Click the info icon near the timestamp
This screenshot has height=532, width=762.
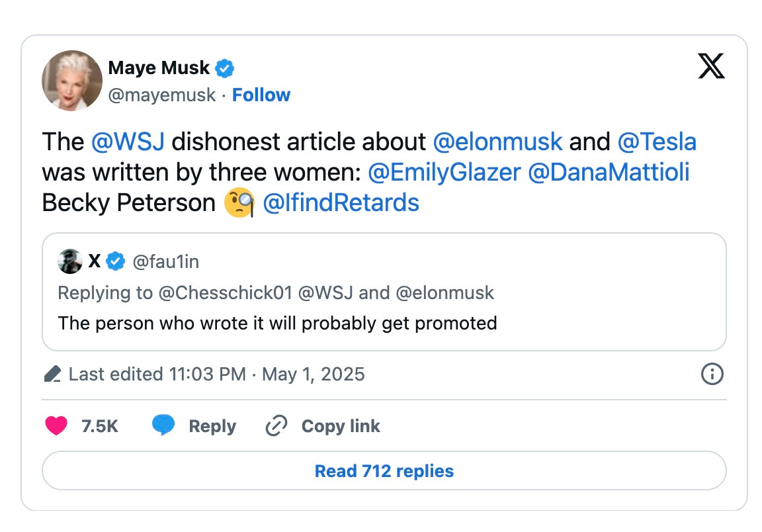pos(712,374)
